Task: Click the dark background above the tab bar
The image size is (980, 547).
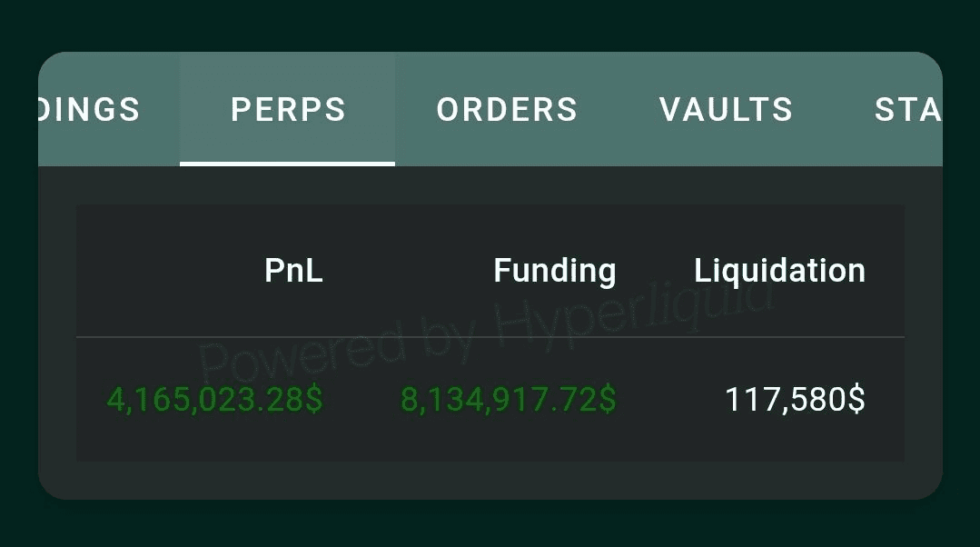Action: coord(490,25)
